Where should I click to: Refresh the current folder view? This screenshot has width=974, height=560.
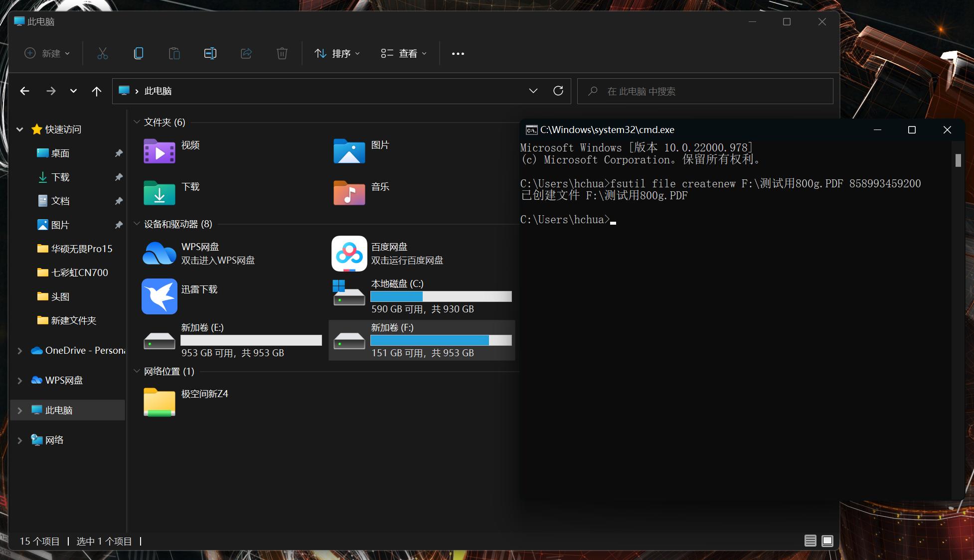(x=558, y=91)
